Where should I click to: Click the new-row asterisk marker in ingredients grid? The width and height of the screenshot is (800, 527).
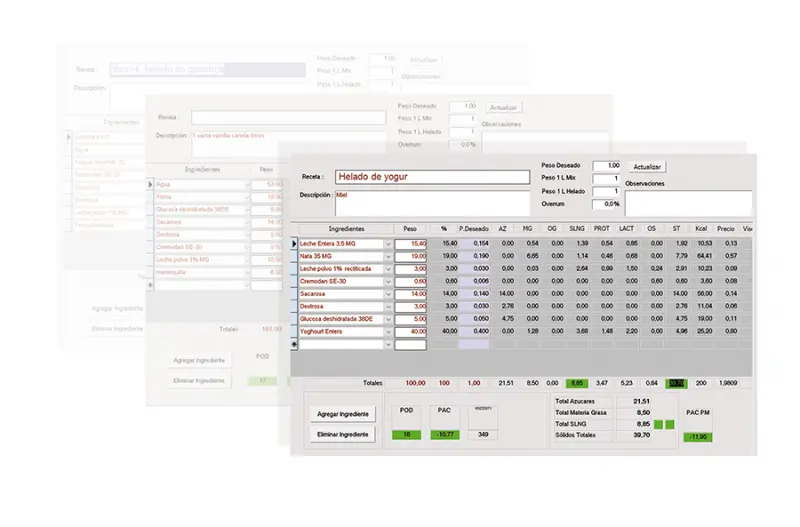click(295, 344)
